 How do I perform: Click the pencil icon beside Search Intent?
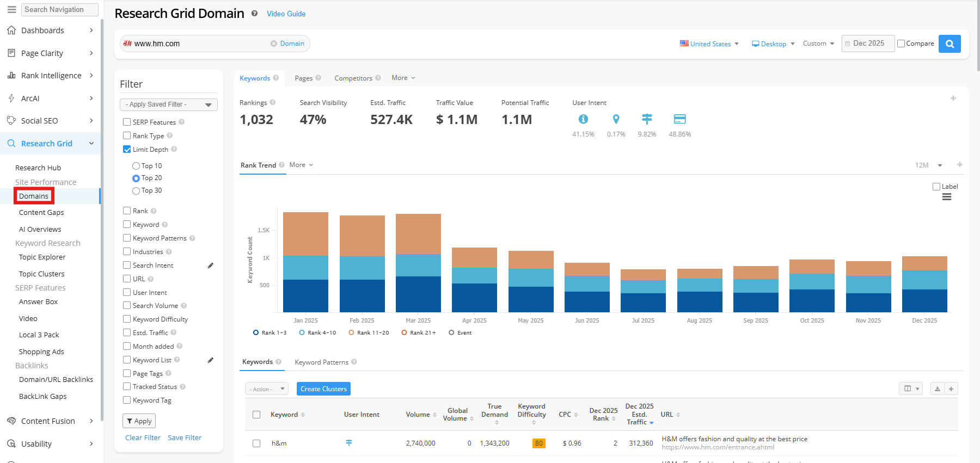click(211, 266)
